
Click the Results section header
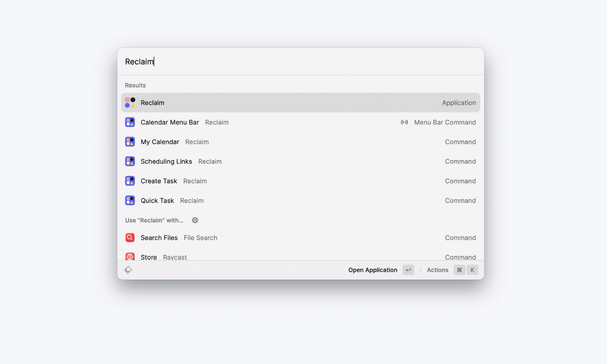pyautogui.click(x=135, y=85)
